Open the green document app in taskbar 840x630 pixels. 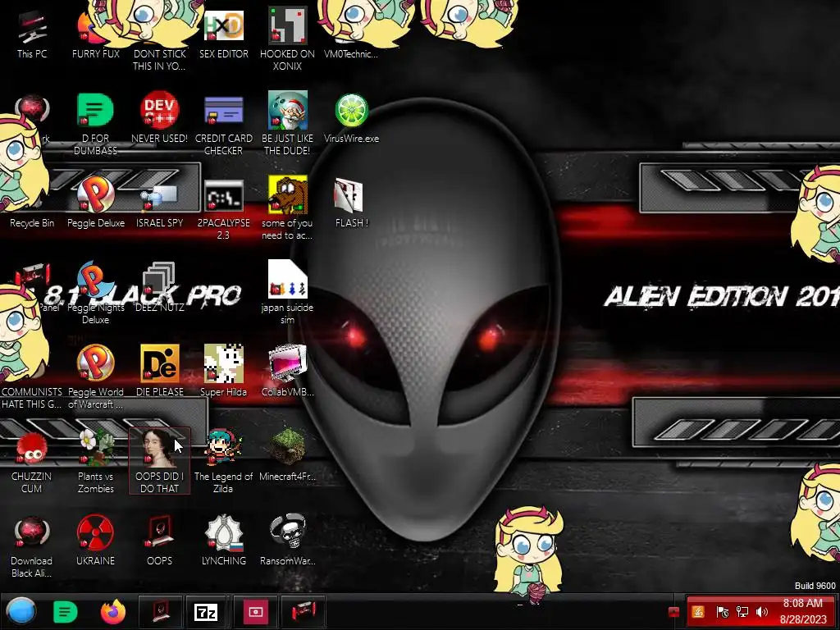(x=66, y=612)
